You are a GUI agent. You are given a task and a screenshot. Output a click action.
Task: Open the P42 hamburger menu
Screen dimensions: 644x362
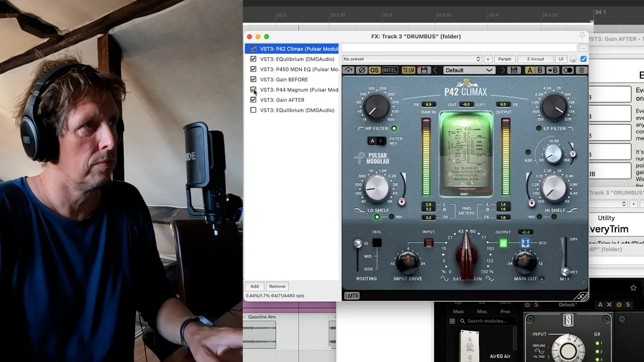click(x=581, y=70)
